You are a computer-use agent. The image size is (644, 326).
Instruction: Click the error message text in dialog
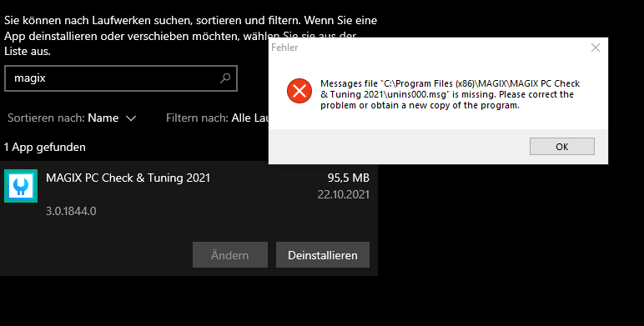450,94
